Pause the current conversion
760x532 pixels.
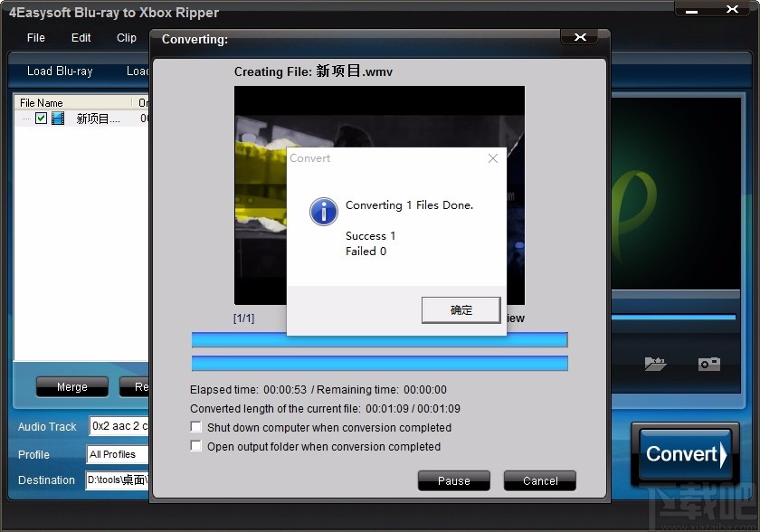point(453,480)
